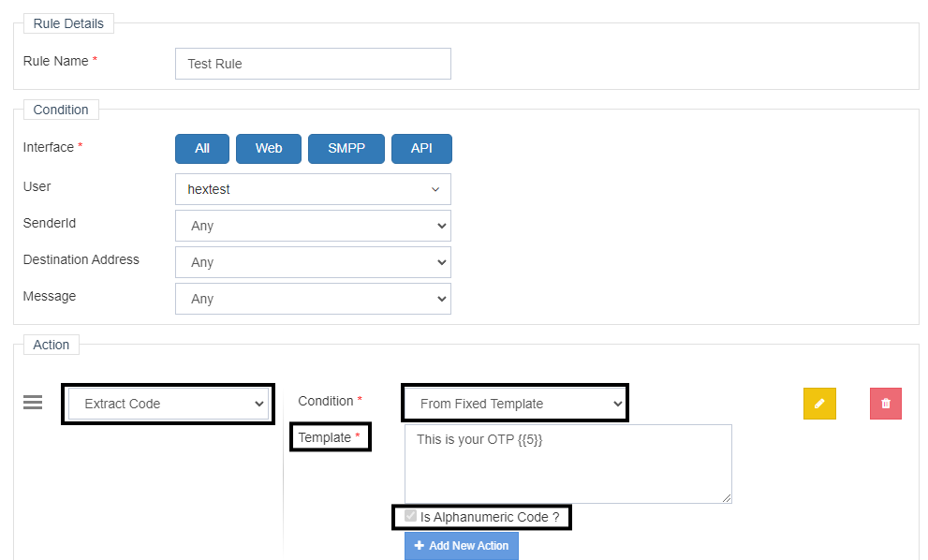Click the yellow pencil edit icon

point(819,403)
